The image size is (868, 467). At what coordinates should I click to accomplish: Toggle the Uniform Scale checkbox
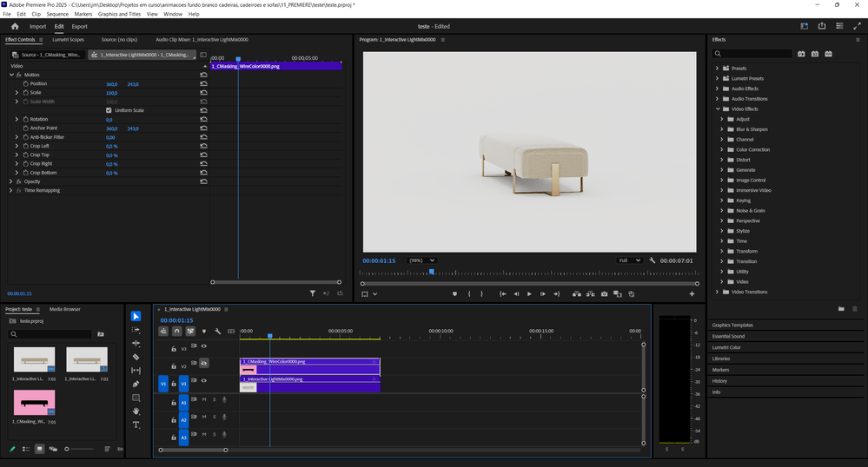pyautogui.click(x=109, y=110)
